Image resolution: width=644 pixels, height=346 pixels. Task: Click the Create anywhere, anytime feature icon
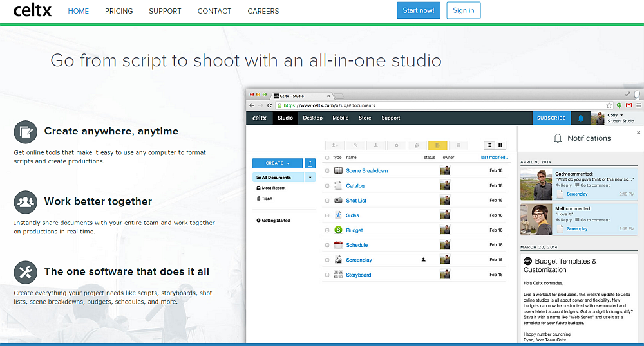point(26,132)
